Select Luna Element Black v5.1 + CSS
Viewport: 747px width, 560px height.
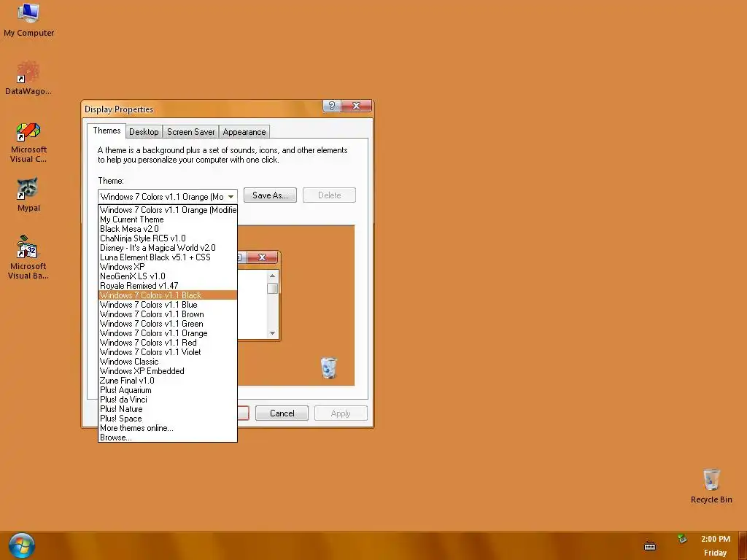[x=168, y=257]
